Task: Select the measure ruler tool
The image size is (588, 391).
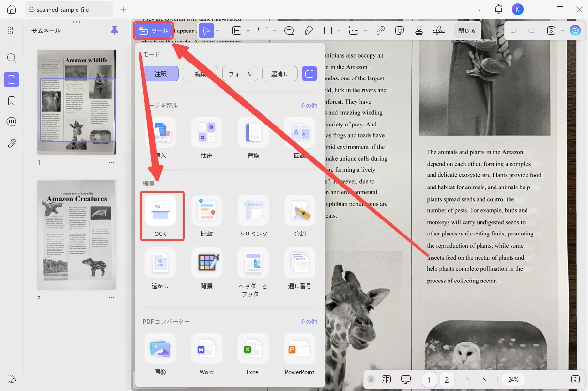Action: coord(354,31)
